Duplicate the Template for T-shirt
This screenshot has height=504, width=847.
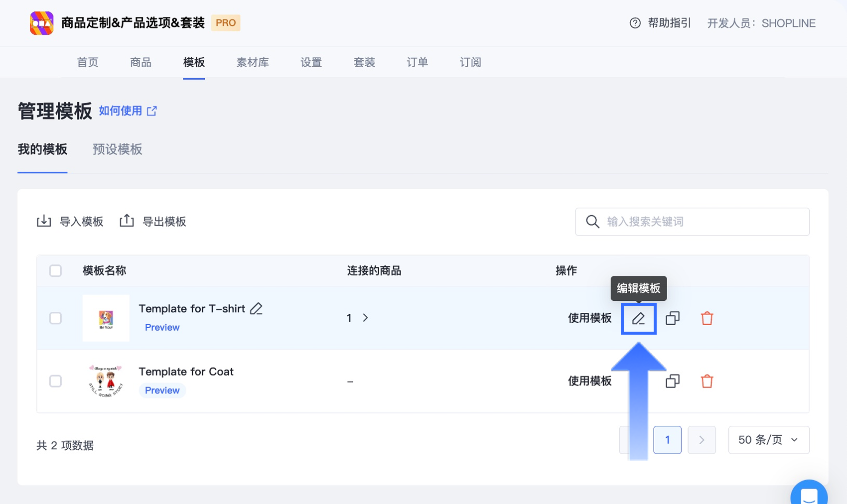[x=673, y=318]
